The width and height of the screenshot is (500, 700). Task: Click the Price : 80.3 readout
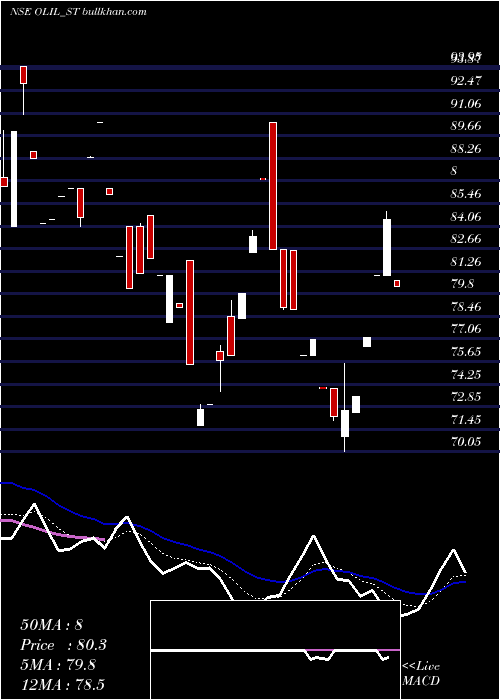click(x=63, y=645)
